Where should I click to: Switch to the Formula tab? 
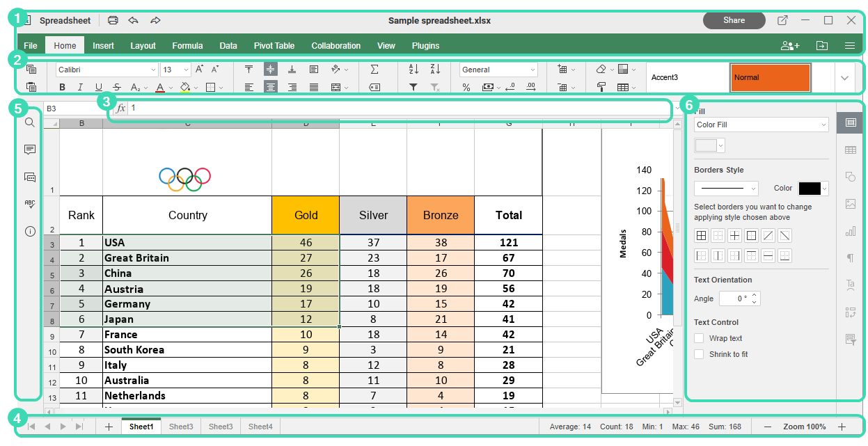tap(187, 46)
